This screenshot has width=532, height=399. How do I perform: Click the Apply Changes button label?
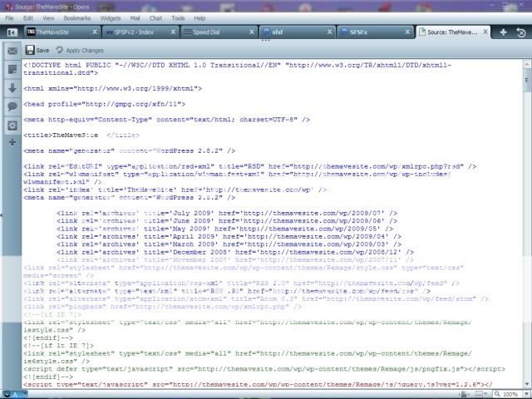click(85, 50)
